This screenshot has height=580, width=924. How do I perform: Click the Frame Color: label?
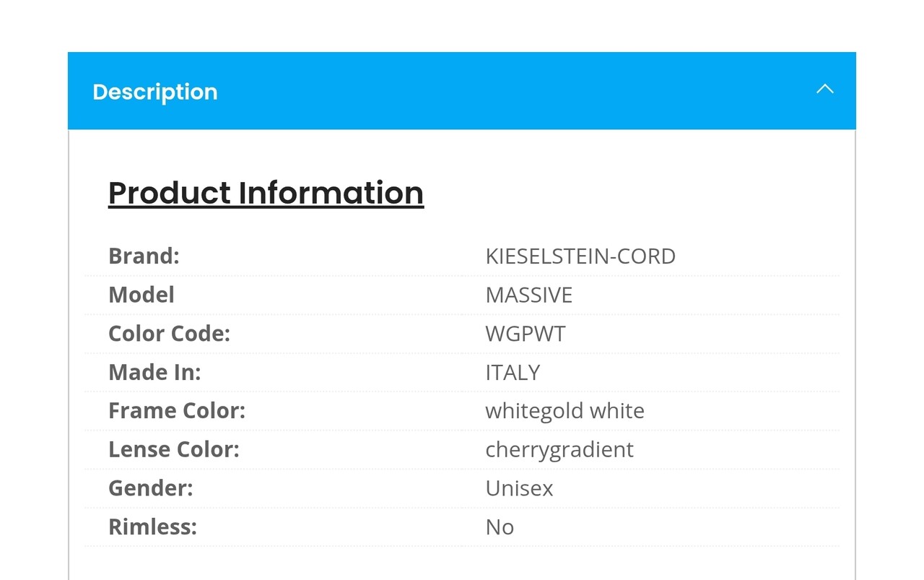pyautogui.click(x=177, y=411)
